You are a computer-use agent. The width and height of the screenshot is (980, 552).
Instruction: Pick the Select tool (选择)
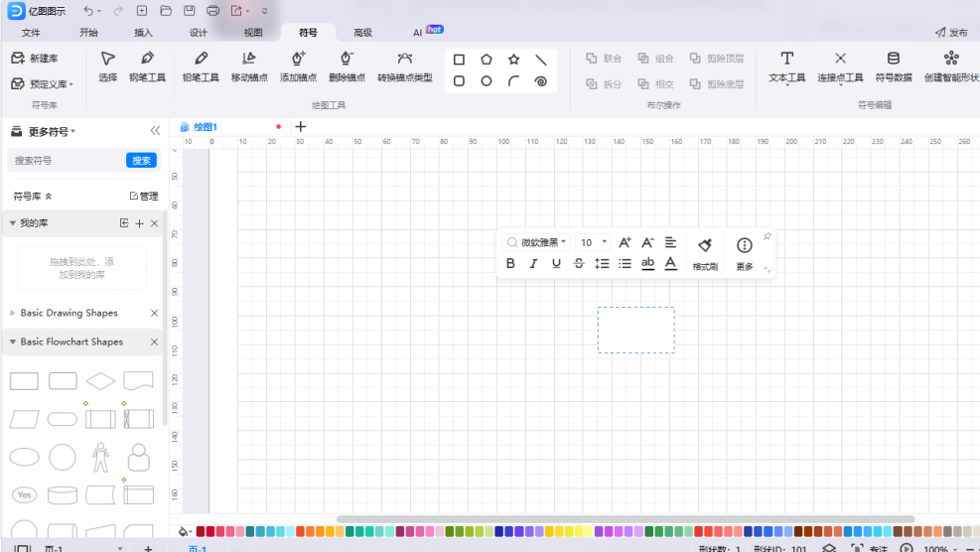point(107,67)
